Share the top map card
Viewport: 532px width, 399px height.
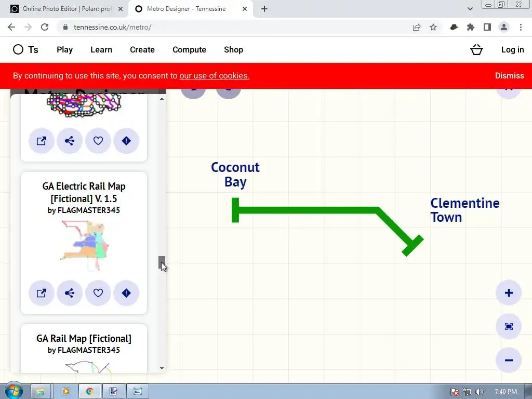70,141
